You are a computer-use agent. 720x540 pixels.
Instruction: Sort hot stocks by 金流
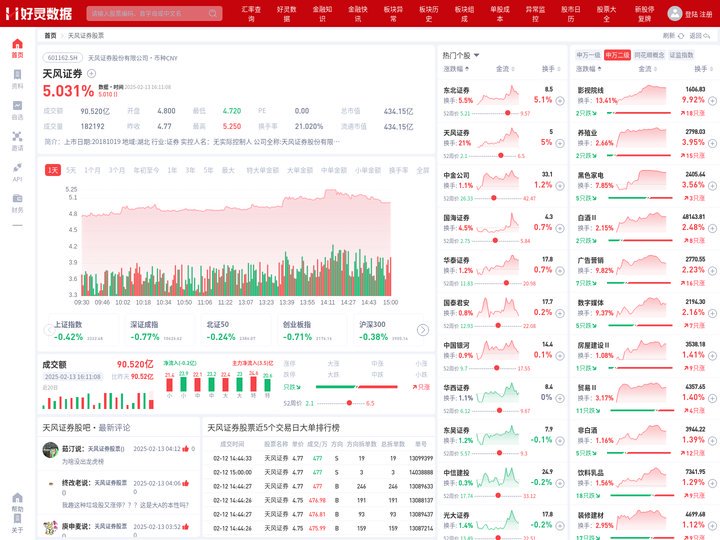pos(505,69)
